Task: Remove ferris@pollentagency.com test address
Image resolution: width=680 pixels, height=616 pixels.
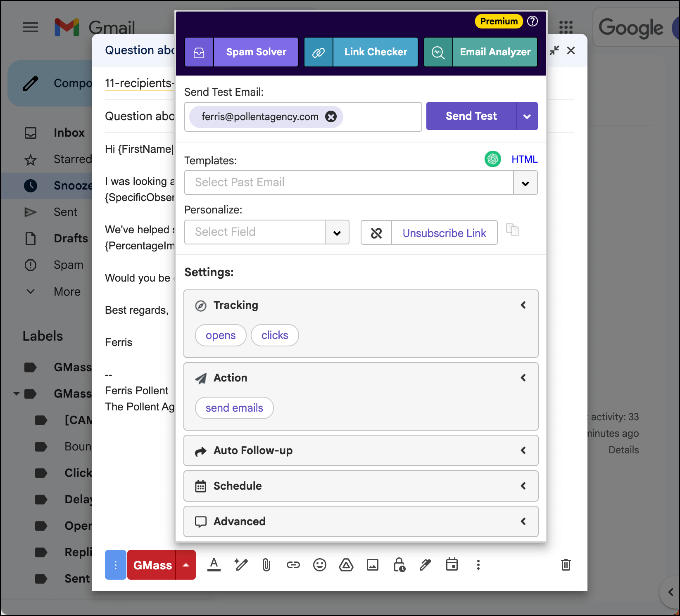Action: click(331, 117)
